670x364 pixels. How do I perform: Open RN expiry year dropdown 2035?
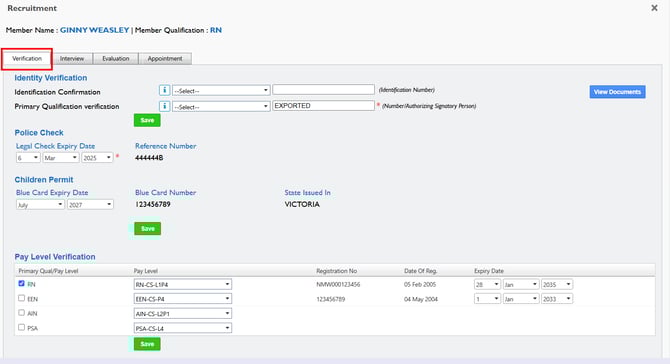(x=557, y=284)
